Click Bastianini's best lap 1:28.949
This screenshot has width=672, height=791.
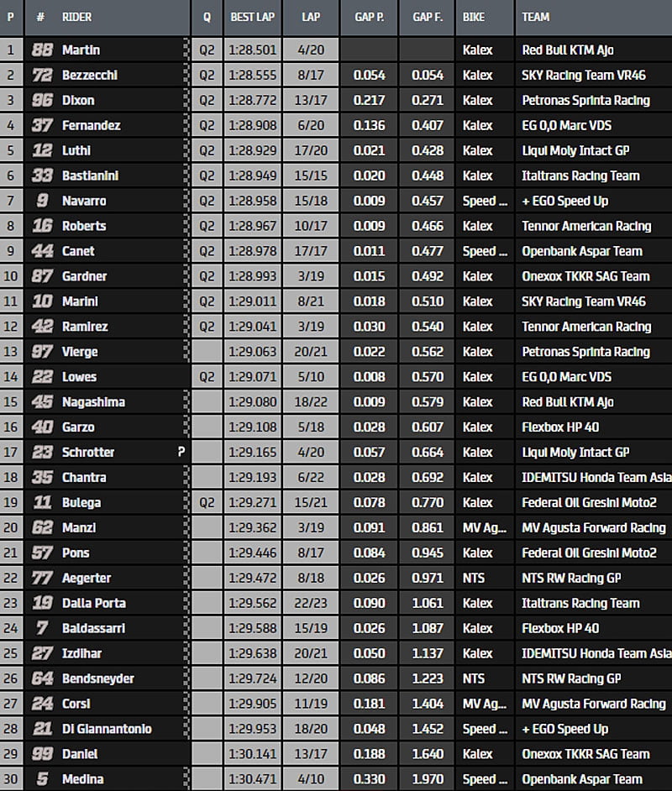click(252, 175)
